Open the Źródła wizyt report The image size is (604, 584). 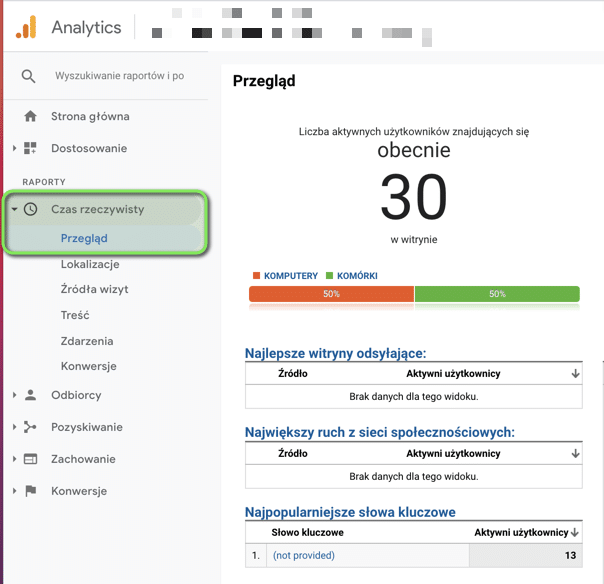pos(94,289)
